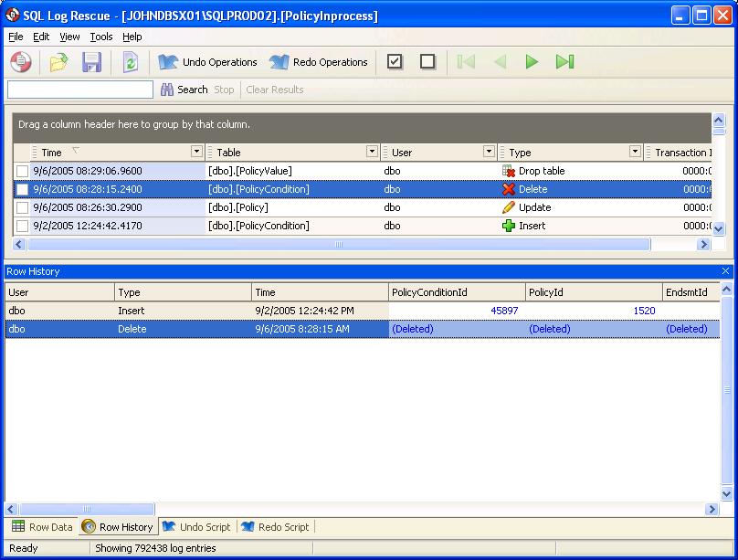The width and height of the screenshot is (738, 560).
Task: Click the Drop table type icon
Action: [x=509, y=171]
